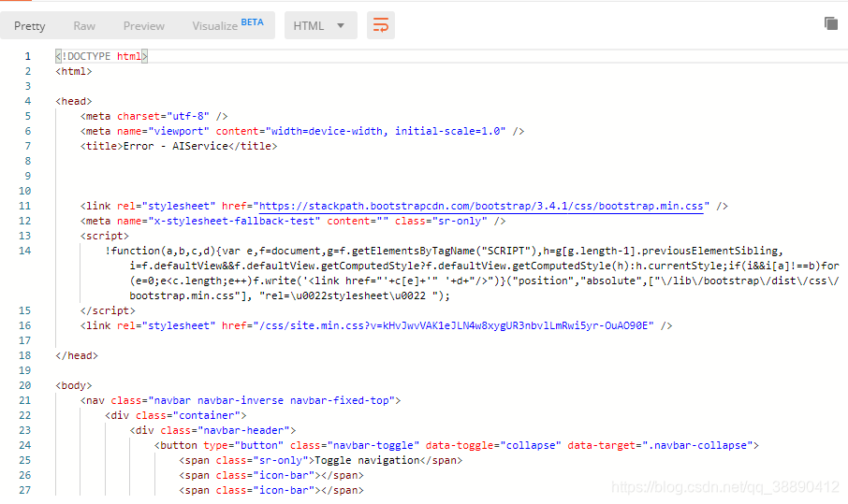The height and width of the screenshot is (504, 848).
Task: Copy response with the copy icon
Action: click(x=831, y=23)
